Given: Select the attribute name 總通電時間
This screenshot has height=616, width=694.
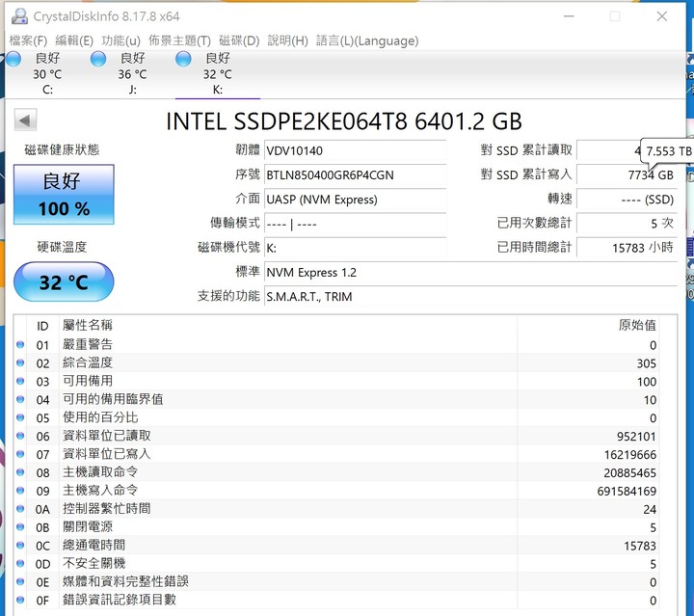Looking at the screenshot, I should (x=93, y=545).
